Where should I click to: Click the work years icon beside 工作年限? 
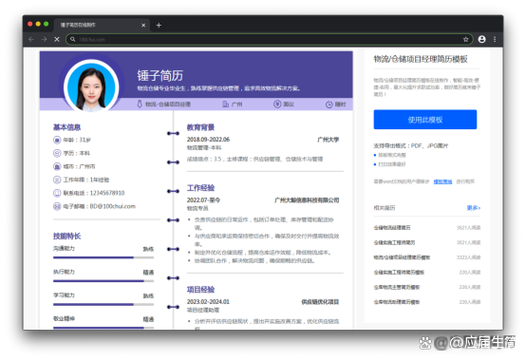point(57,180)
